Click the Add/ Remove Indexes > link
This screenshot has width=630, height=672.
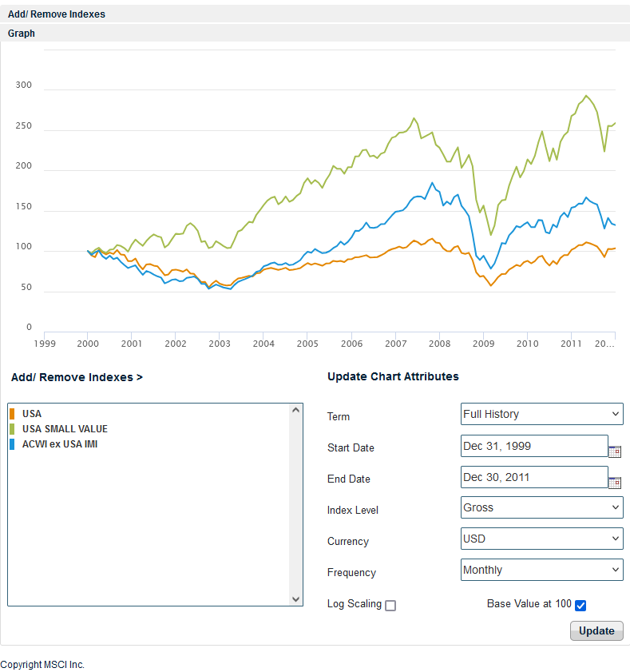click(75, 377)
